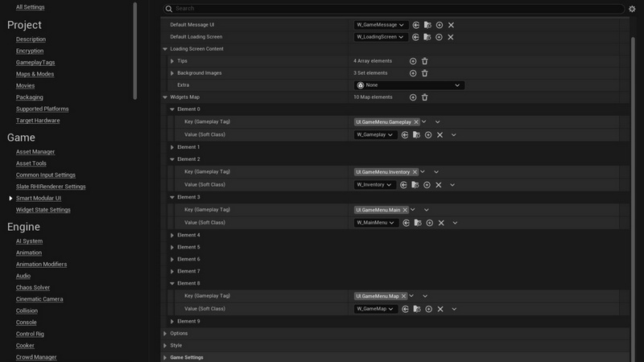The height and width of the screenshot is (362, 644).
Task: Select Common Input Settings in sidebar
Action: (x=45, y=175)
